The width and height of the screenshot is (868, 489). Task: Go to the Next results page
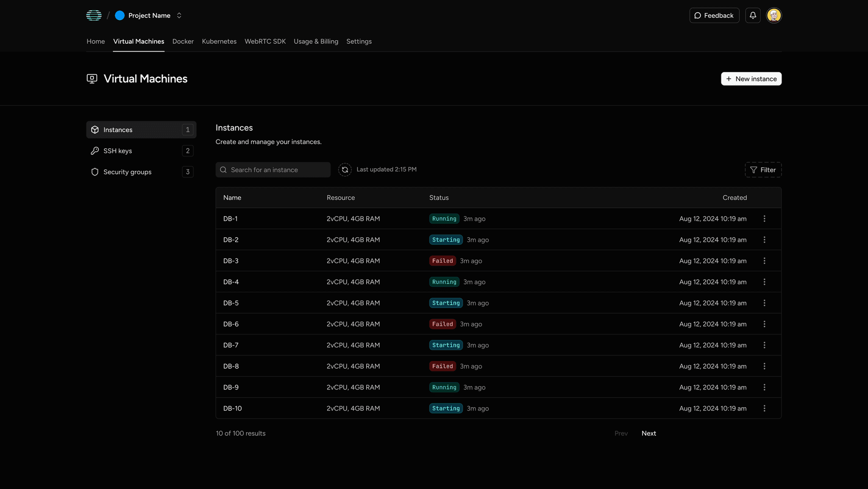point(648,433)
